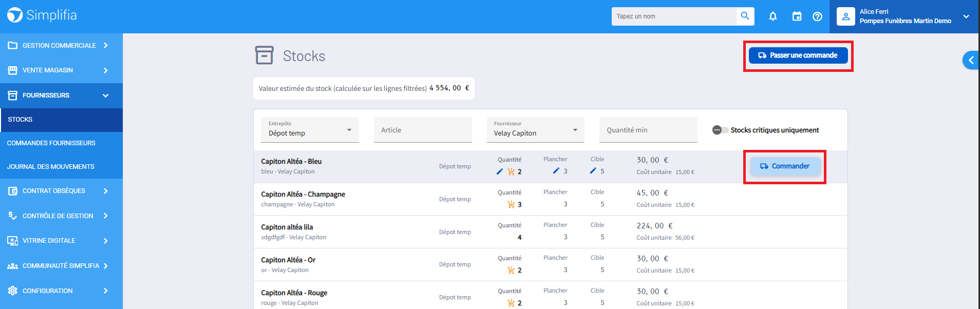Toggle Stocks critiques uniquement switch

point(720,130)
